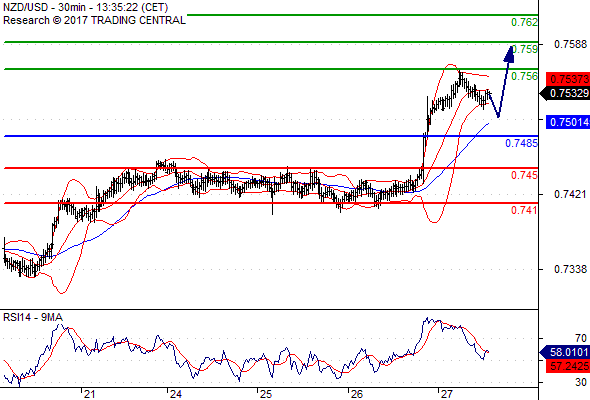Select the 0.759 resistance level label
The width and height of the screenshot is (590, 400).
coord(525,49)
